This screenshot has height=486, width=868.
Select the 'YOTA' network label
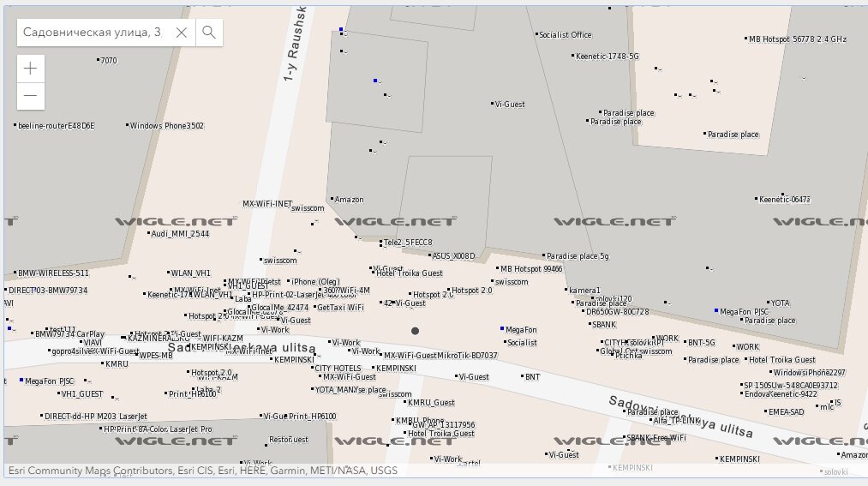(780, 303)
